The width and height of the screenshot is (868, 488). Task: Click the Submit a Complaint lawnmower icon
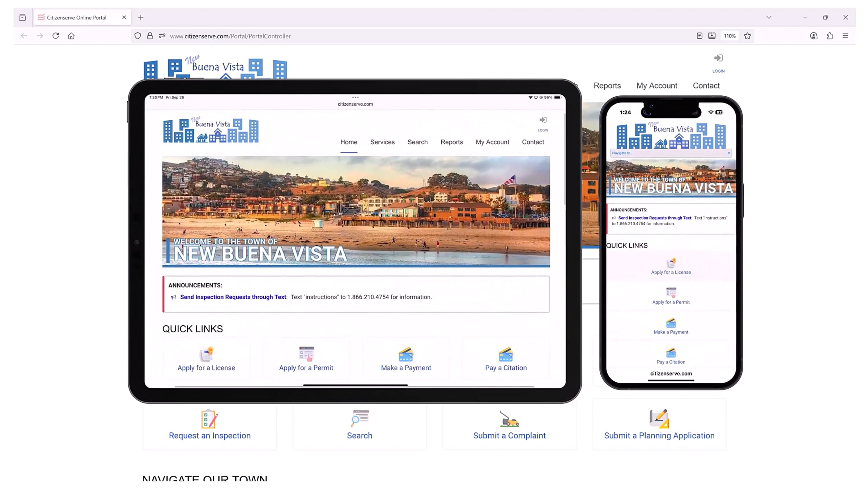509,419
